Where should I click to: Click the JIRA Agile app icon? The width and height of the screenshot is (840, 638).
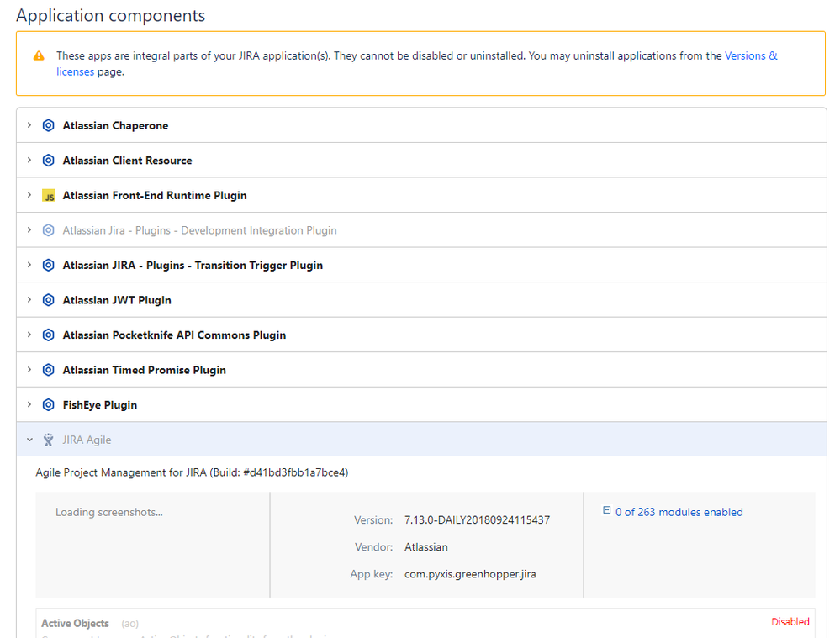pyautogui.click(x=48, y=440)
